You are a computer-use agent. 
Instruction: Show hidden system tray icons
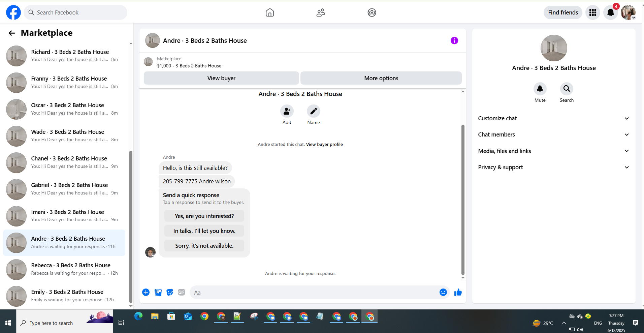click(x=563, y=323)
